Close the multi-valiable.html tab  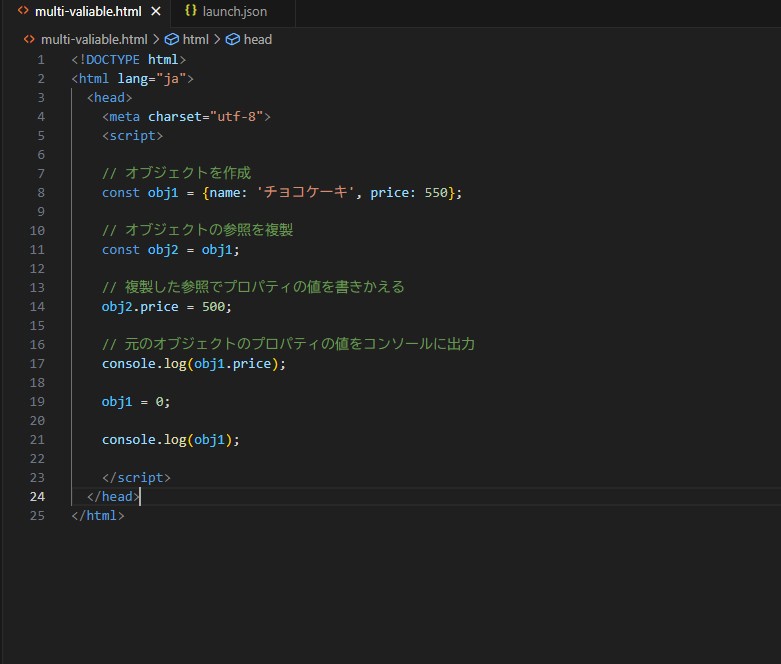tap(156, 12)
